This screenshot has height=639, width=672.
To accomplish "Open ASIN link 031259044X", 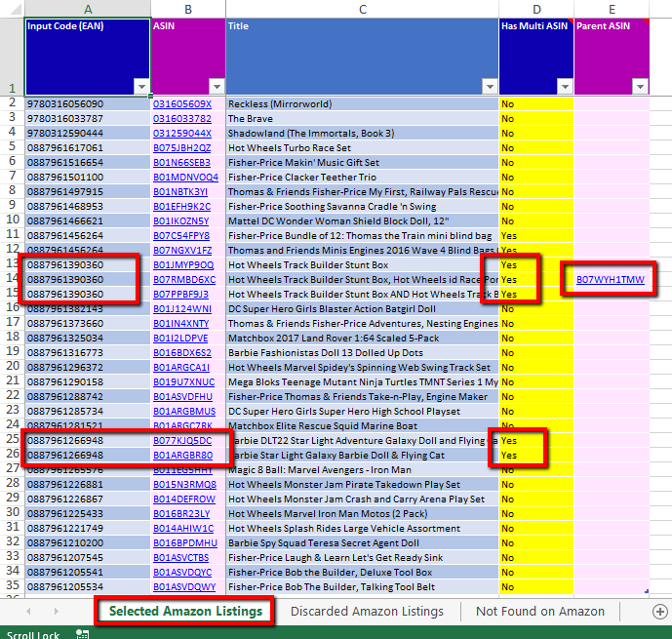I will 182,134.
